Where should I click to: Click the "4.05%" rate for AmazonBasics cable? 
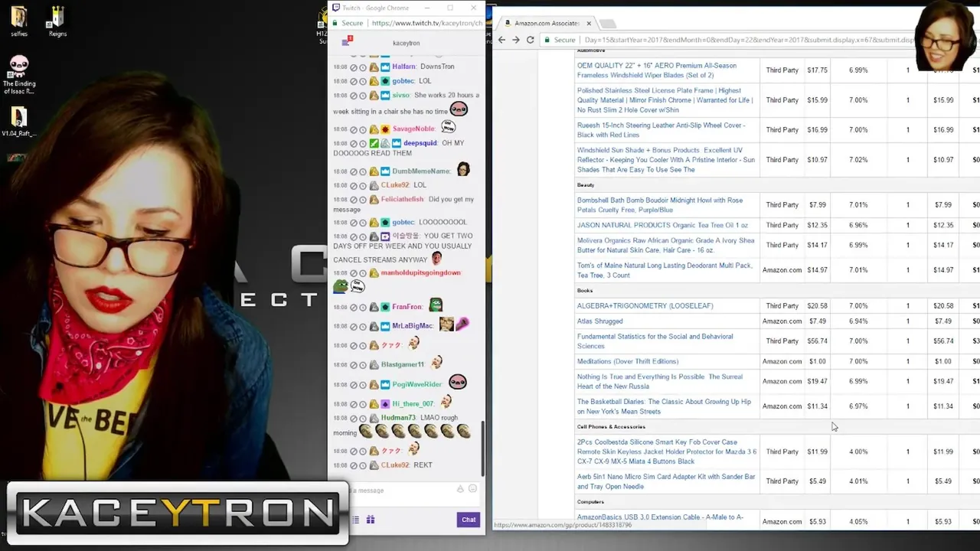point(858,522)
